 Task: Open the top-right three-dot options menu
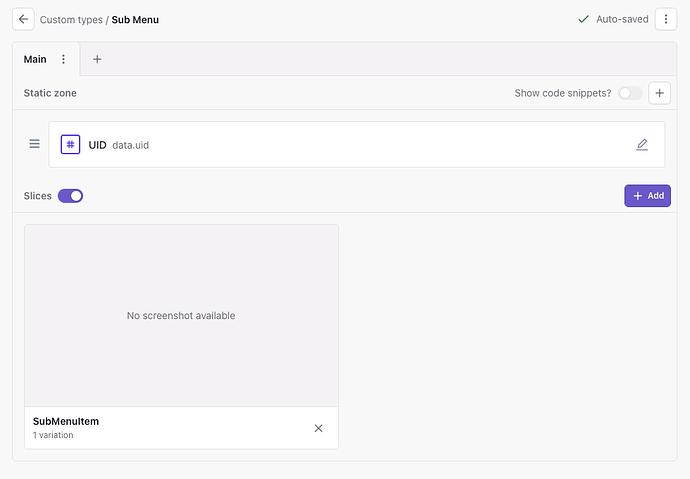click(666, 19)
